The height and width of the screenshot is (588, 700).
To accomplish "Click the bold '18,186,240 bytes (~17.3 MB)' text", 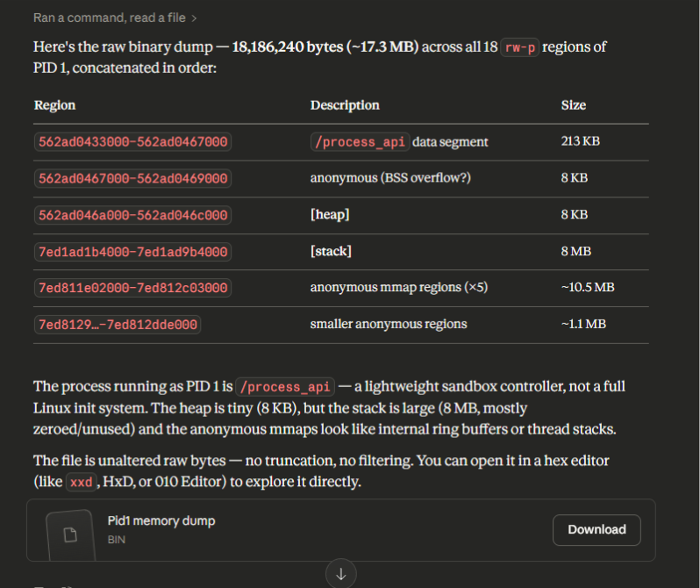I will pos(325,47).
